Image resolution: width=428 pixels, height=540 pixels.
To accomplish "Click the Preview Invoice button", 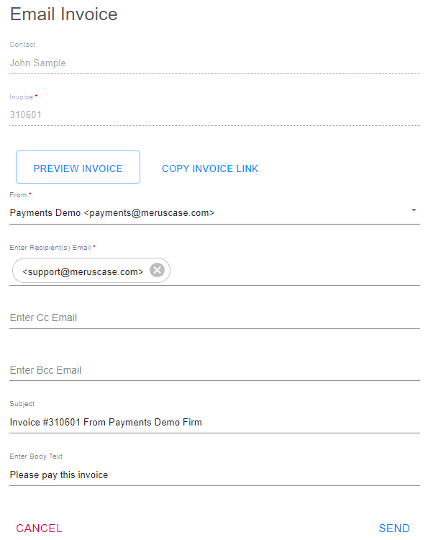I will tap(78, 167).
